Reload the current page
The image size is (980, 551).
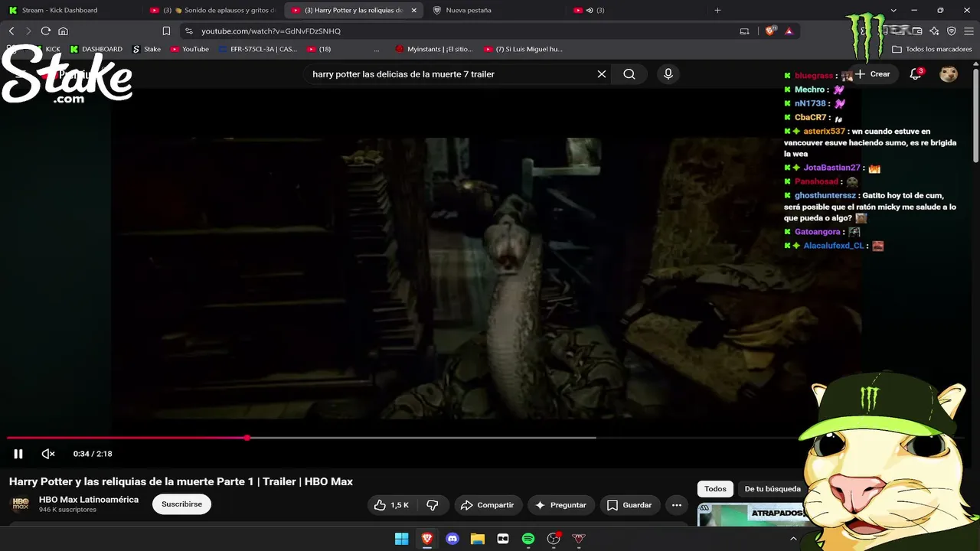tap(46, 31)
